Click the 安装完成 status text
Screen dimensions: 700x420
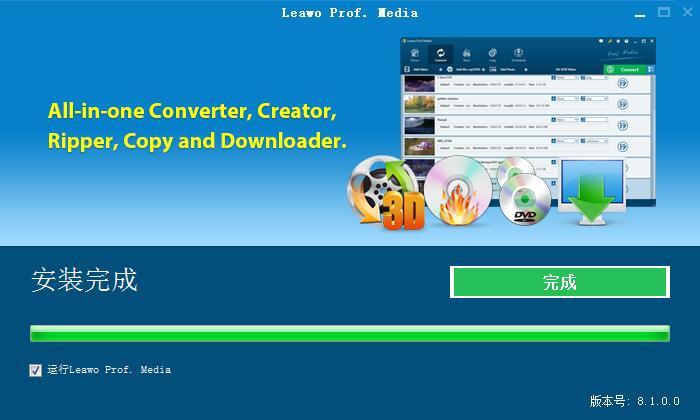tap(84, 280)
